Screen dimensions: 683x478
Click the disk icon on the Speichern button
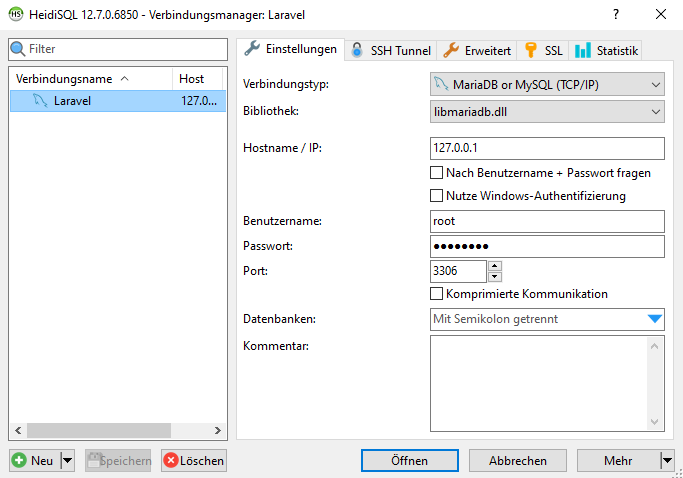click(95, 460)
